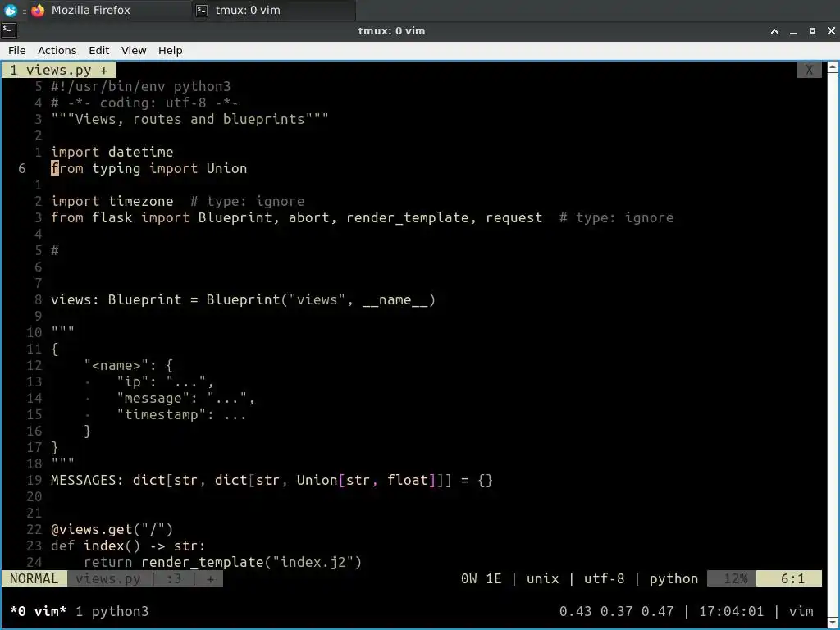Click 'Union' in typing import line
Screen dimensions: 840x630
tap(226, 168)
